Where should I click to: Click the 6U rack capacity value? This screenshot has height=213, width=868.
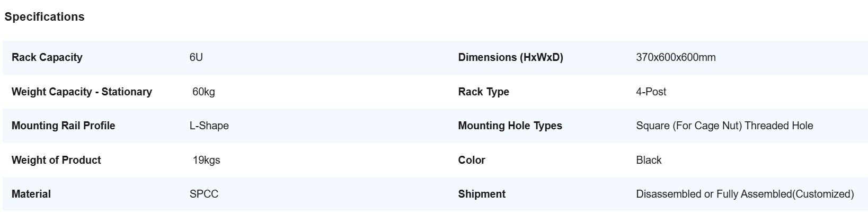click(196, 57)
